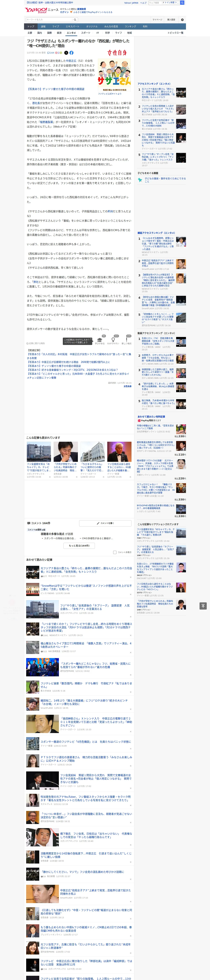Click the child safety bird icon banner
210x980 pixels.
click(162, 180)
